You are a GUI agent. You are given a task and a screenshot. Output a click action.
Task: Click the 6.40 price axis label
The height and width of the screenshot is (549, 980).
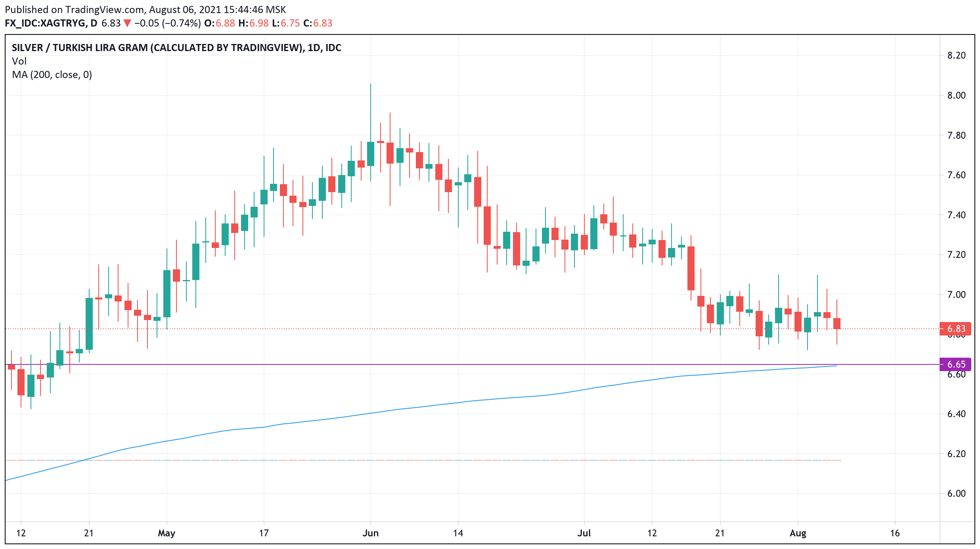point(956,414)
